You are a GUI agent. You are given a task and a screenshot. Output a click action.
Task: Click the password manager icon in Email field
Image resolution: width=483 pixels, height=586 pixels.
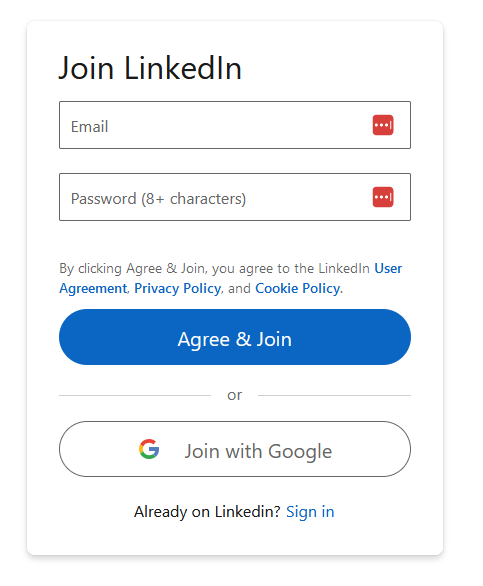click(383, 125)
